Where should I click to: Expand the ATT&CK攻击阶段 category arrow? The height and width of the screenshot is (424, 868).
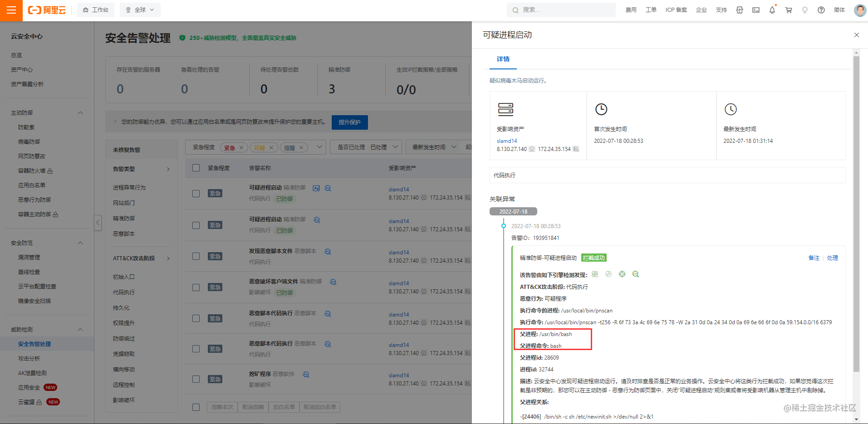coord(168,258)
